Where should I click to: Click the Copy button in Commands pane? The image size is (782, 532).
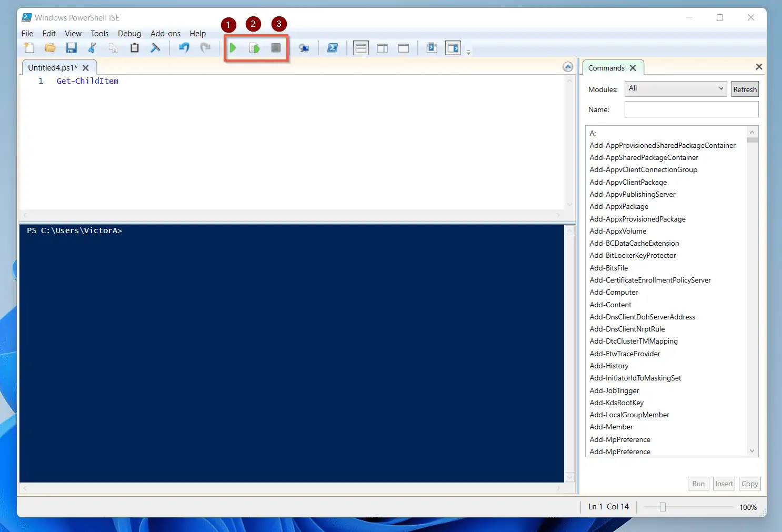tap(750, 484)
